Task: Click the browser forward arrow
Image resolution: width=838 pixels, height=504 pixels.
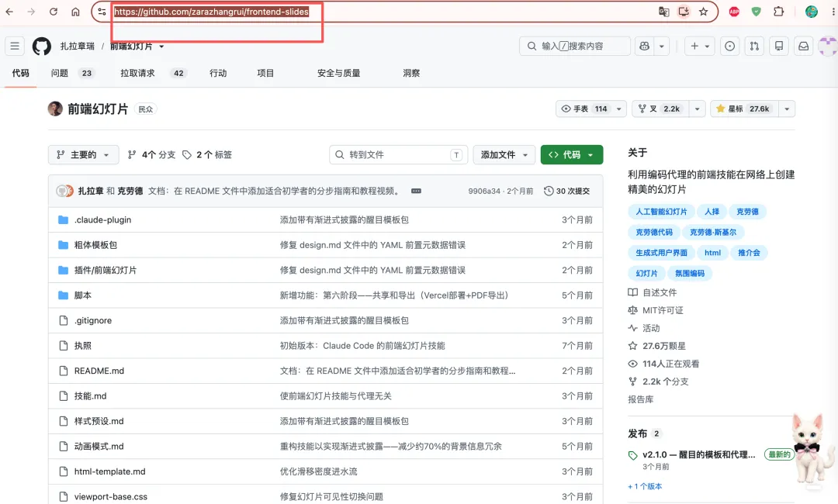Action: (31, 11)
